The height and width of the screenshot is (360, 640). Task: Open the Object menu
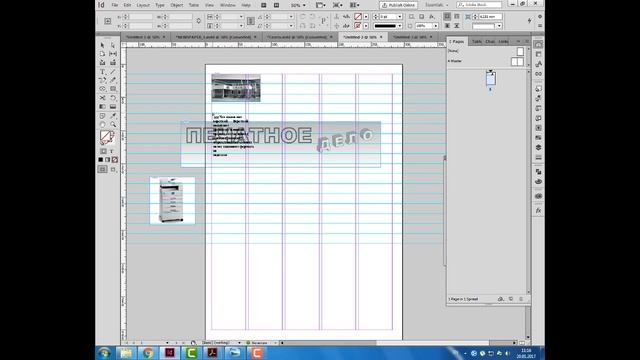pos(176,5)
